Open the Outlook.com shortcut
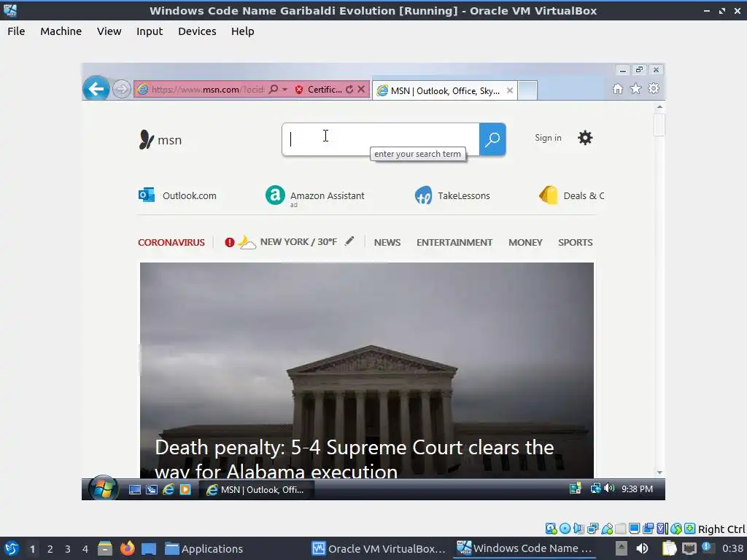This screenshot has width=747, height=560. (x=177, y=195)
